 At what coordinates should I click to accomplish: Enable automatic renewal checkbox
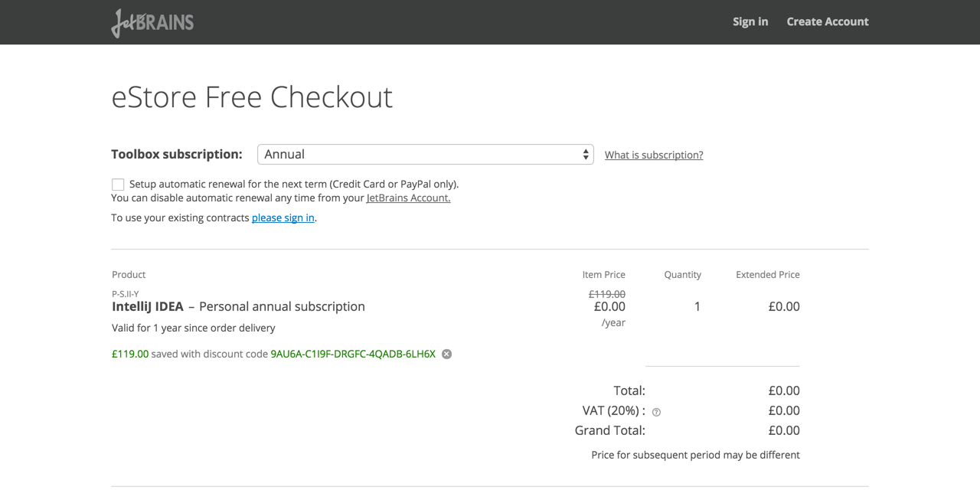point(118,185)
